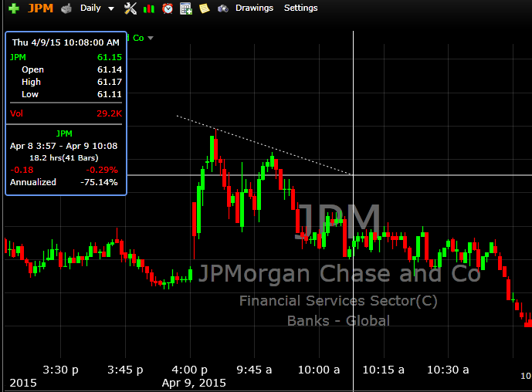
Task: Click the 18.2 hrs(41 Bars) text
Action: pos(64,157)
